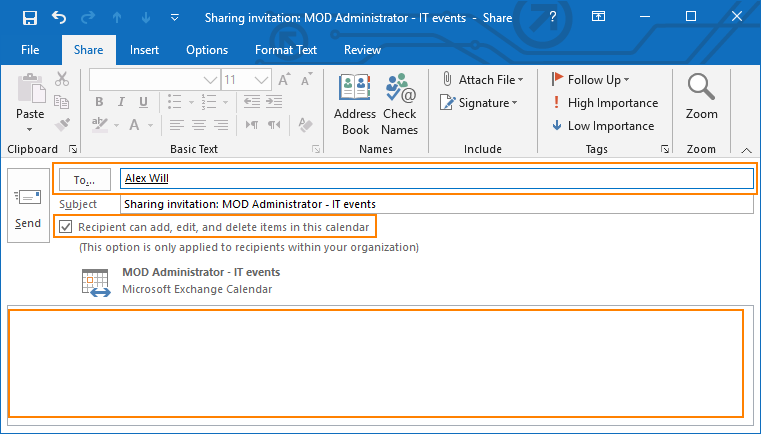The width and height of the screenshot is (761, 434).
Task: Click the To recipient field
Action: tap(437, 179)
